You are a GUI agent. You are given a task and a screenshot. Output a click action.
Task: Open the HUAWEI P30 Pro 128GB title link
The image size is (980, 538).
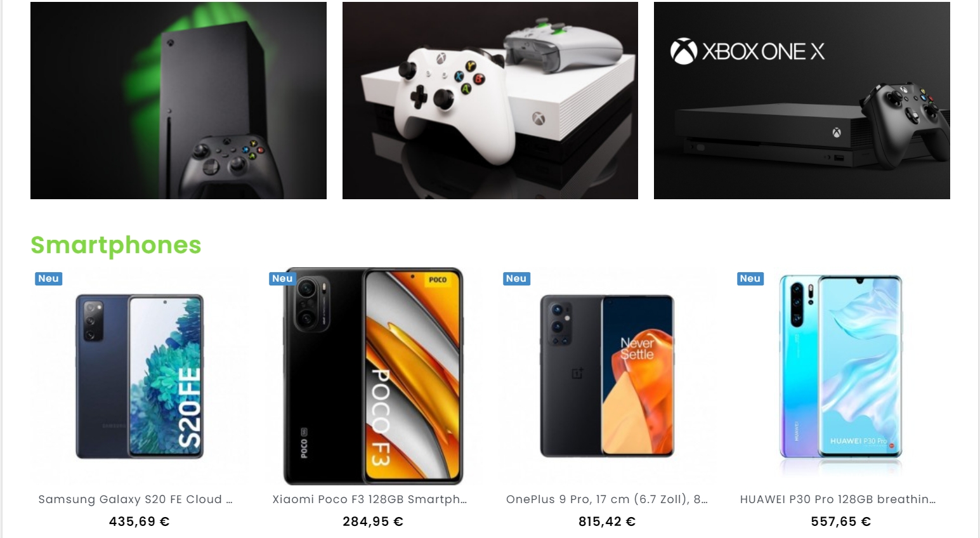(838, 499)
